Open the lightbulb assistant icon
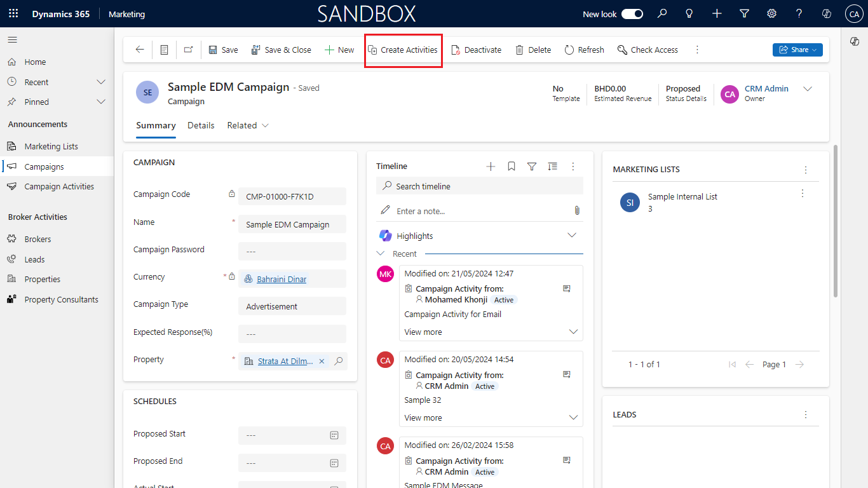 pyautogui.click(x=689, y=14)
